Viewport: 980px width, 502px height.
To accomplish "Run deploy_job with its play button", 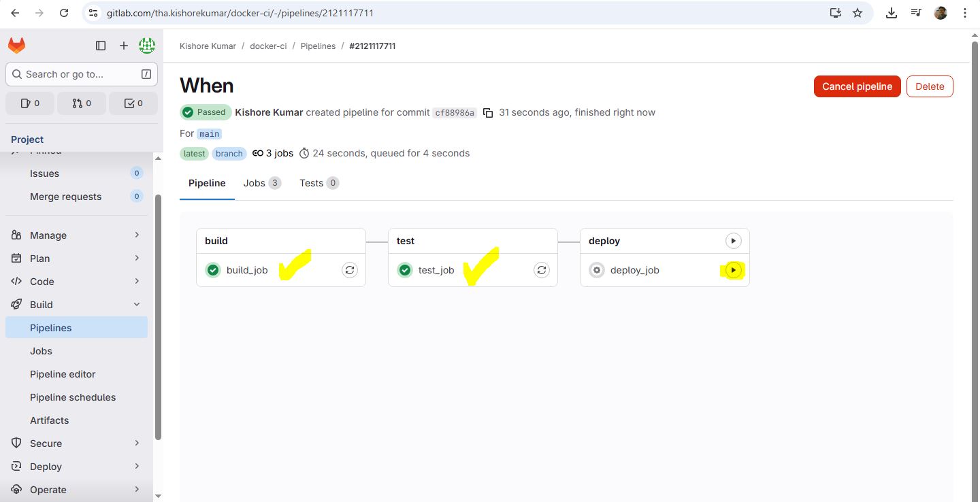I will point(733,270).
